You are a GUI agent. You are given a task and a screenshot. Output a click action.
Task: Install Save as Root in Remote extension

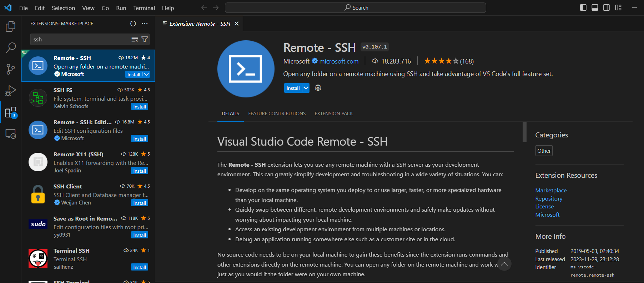tap(140, 235)
